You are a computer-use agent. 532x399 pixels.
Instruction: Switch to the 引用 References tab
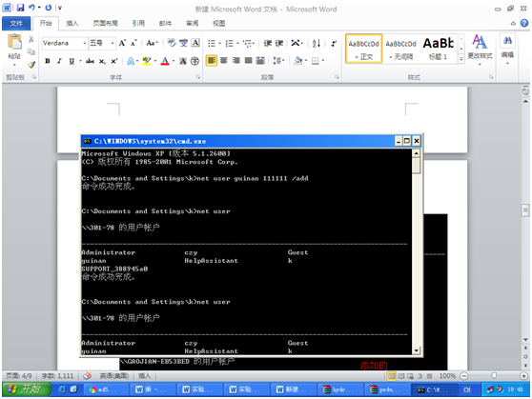click(138, 23)
